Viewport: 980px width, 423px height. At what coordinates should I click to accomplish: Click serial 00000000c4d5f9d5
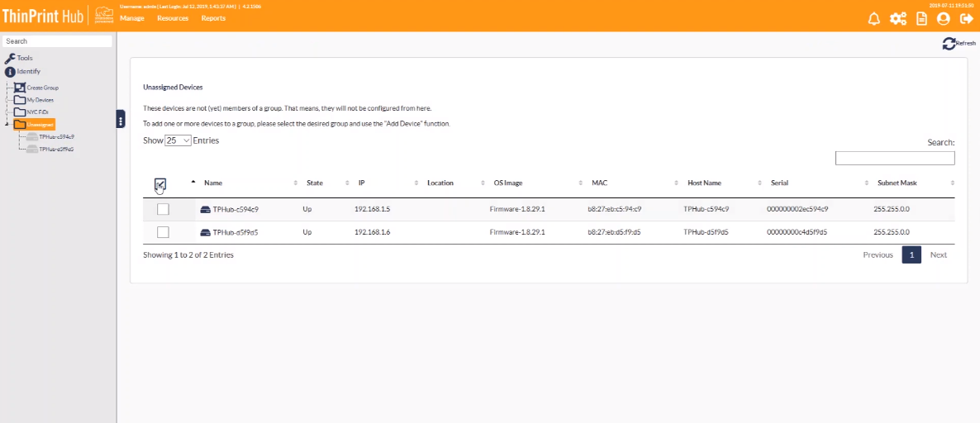(x=797, y=232)
